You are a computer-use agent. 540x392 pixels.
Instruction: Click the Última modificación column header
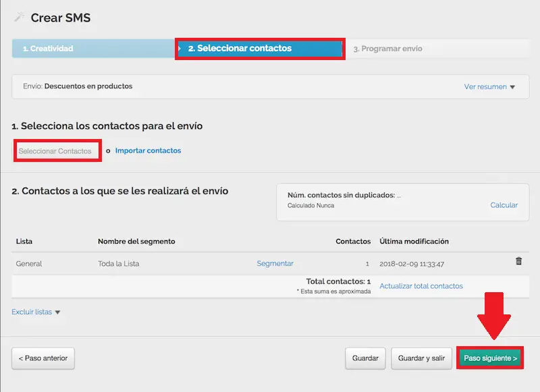click(x=414, y=242)
